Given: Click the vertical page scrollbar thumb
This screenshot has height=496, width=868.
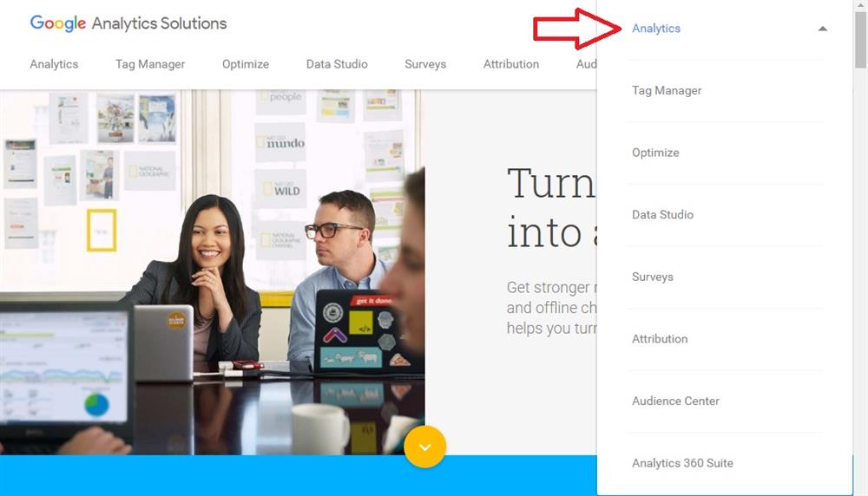Looking at the screenshot, I should 860,39.
